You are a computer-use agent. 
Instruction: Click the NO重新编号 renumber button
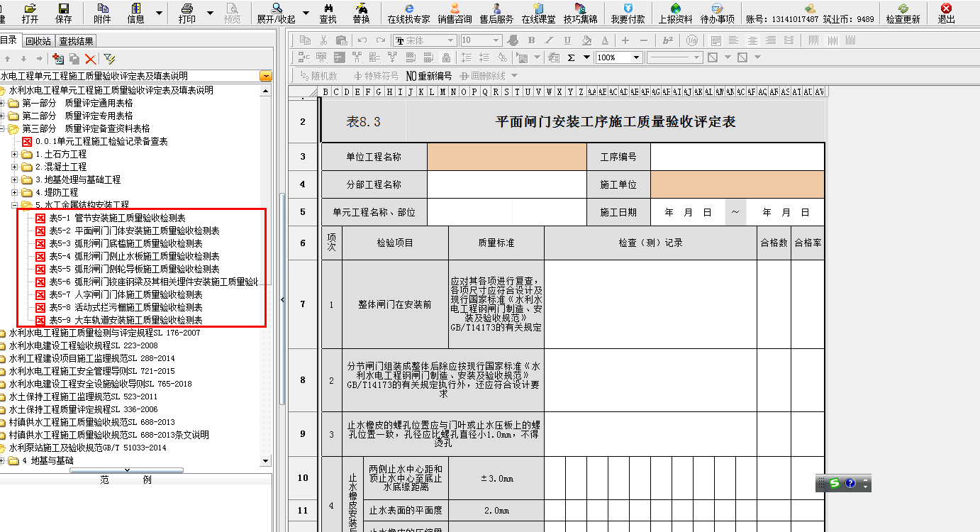click(428, 76)
